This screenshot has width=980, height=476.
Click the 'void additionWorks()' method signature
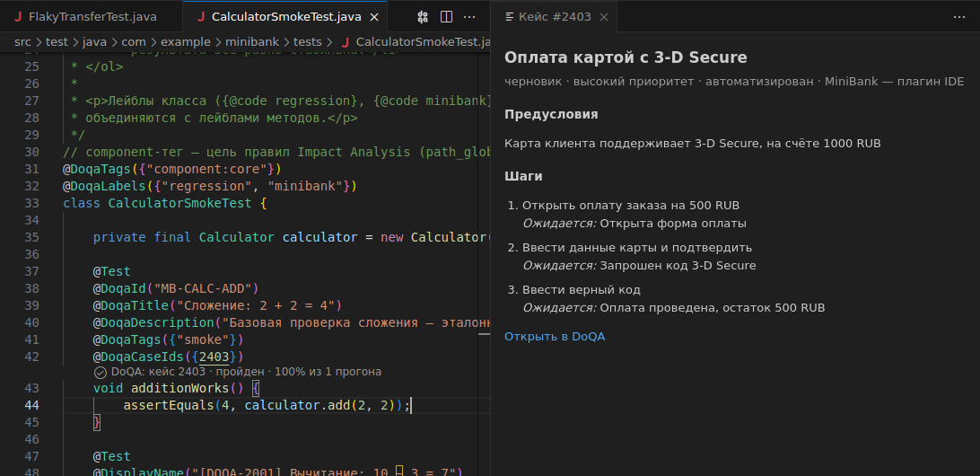tap(176, 388)
